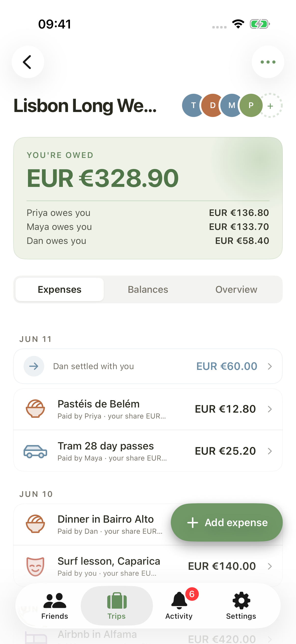Viewport: 296px width, 644px height.
Task: Open Surf lesson, Caparica expense chevron
Action: pos(270,566)
